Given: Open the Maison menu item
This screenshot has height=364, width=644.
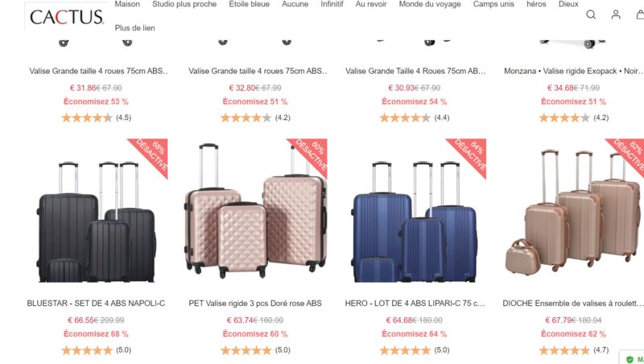Looking at the screenshot, I should pos(127,4).
